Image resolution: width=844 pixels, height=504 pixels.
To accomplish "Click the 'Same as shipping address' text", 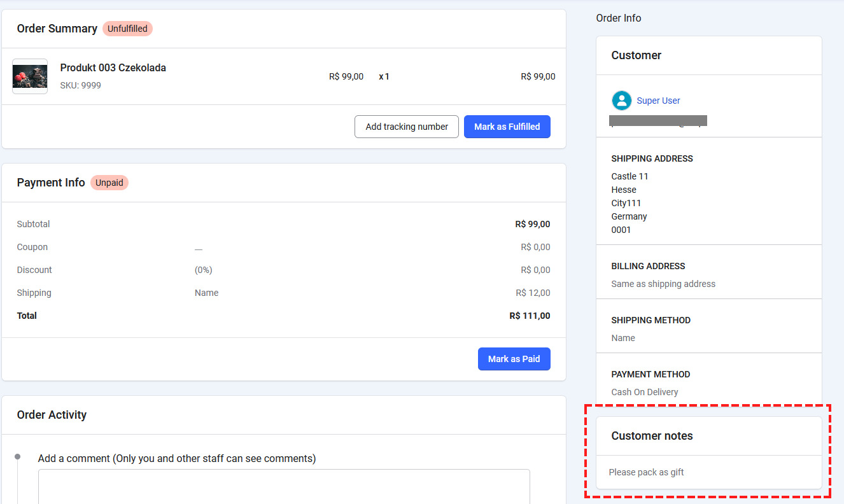I will pyautogui.click(x=663, y=284).
